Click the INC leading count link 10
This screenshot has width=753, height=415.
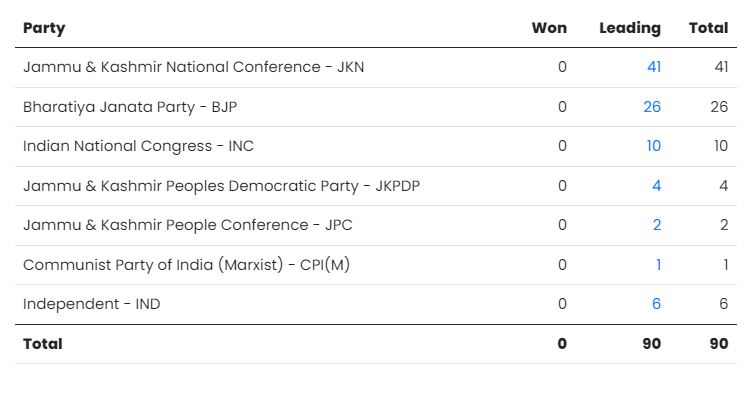653,146
